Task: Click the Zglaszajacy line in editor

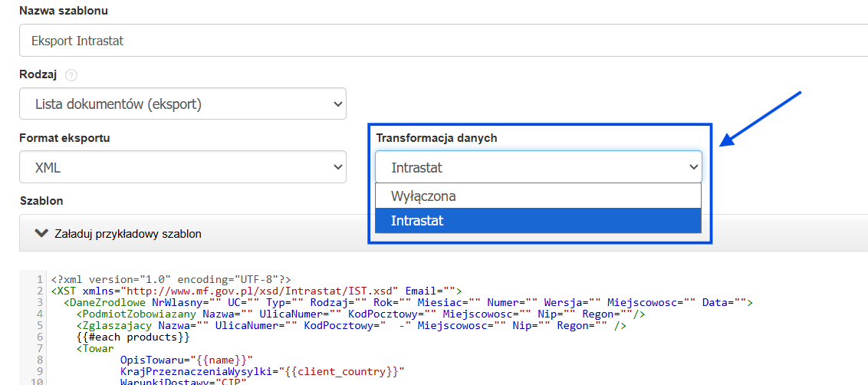Action: point(351,326)
